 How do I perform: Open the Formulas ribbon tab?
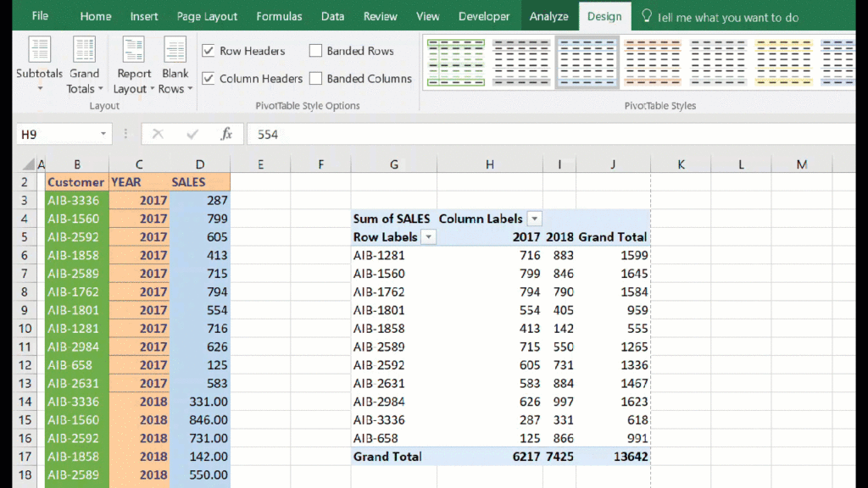tap(279, 16)
